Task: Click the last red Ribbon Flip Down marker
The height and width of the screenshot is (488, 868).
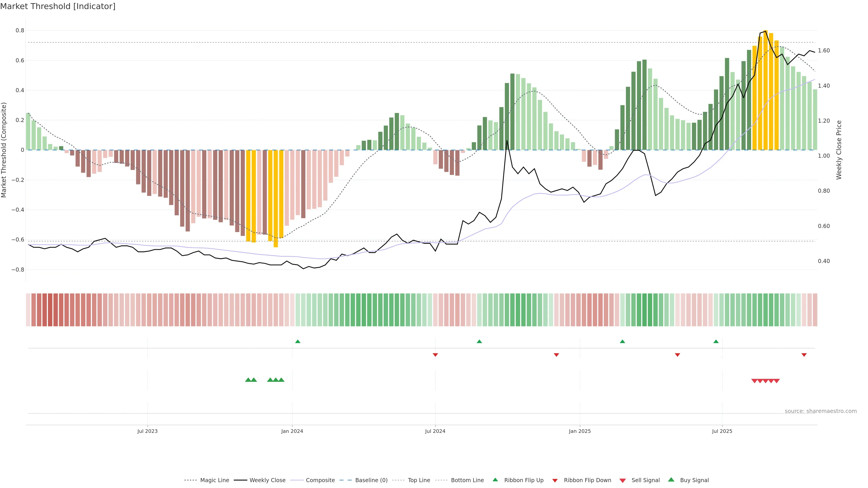Action: [x=804, y=355]
